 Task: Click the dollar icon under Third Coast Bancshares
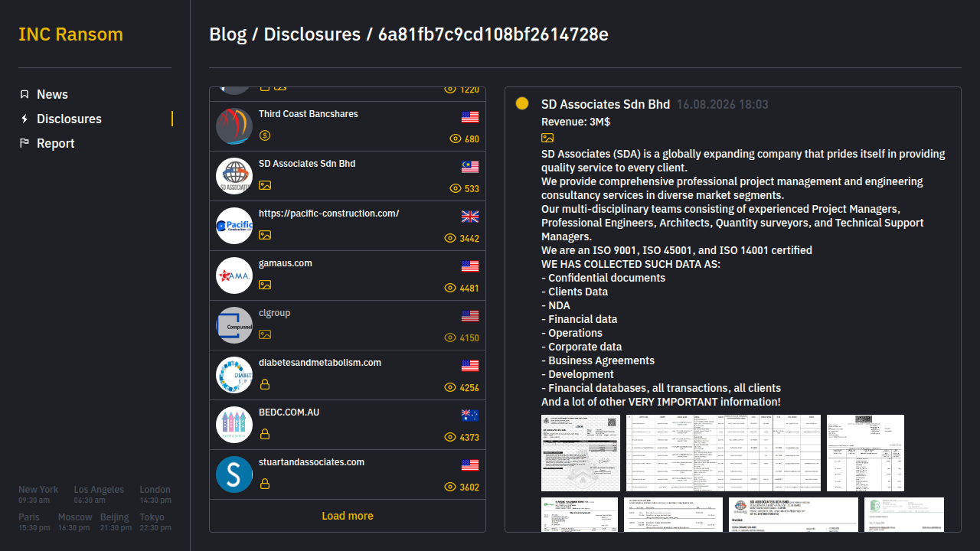coord(265,135)
